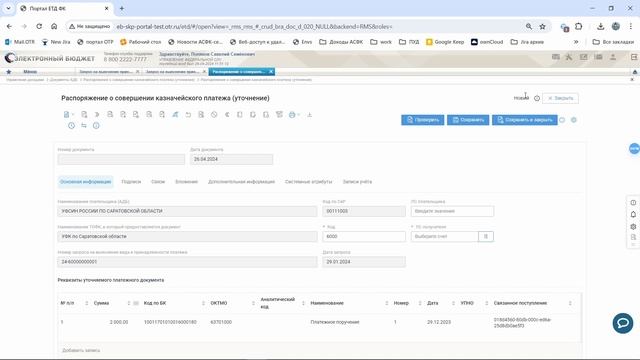The image size is (640, 360).
Task: Click the user profile icon in portal header
Action: (613, 57)
